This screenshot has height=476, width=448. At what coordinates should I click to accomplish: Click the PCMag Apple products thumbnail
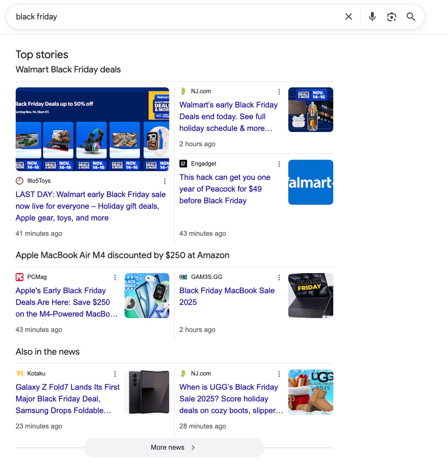point(147,295)
